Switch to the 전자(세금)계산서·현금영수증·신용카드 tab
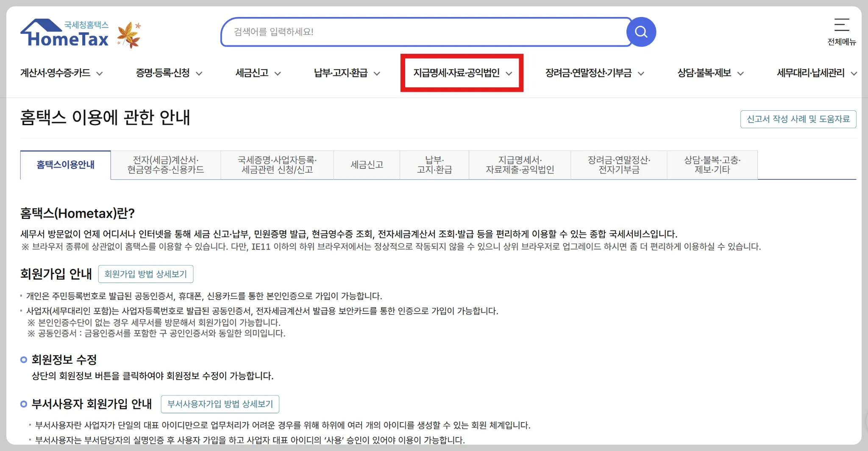868x451 pixels. tap(165, 165)
